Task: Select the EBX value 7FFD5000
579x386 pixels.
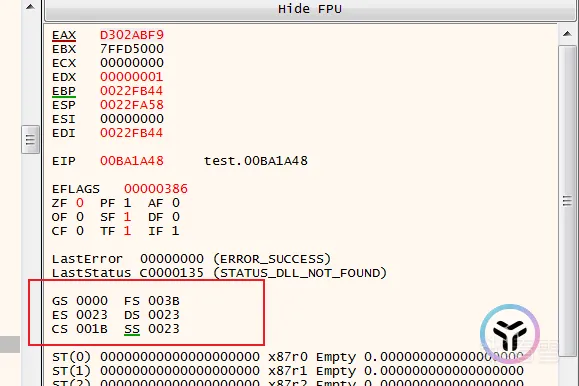Action: tap(132, 49)
